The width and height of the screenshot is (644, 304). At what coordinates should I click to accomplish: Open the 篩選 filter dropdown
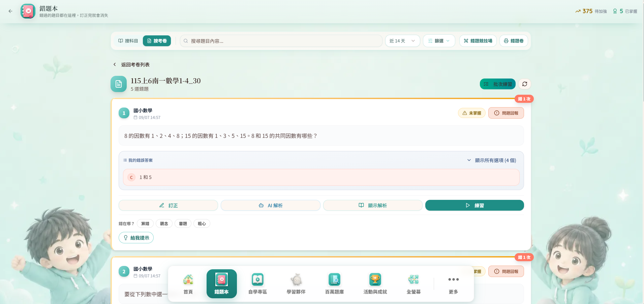click(439, 41)
